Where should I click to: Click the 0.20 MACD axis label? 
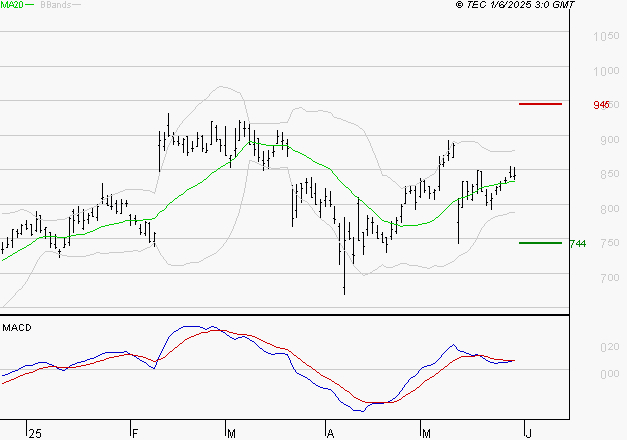[609, 347]
